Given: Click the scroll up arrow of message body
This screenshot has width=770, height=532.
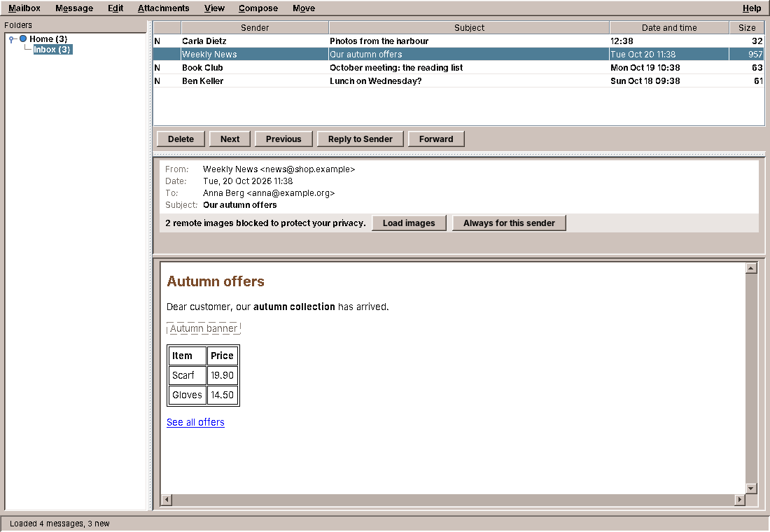Looking at the screenshot, I should click(751, 268).
